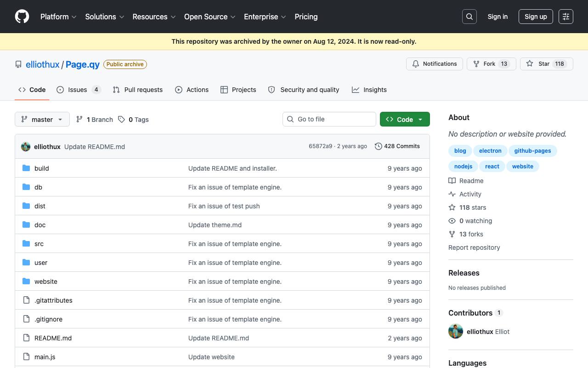Click the db folder icon
Viewport: 588px width, 368px height.
tap(26, 187)
